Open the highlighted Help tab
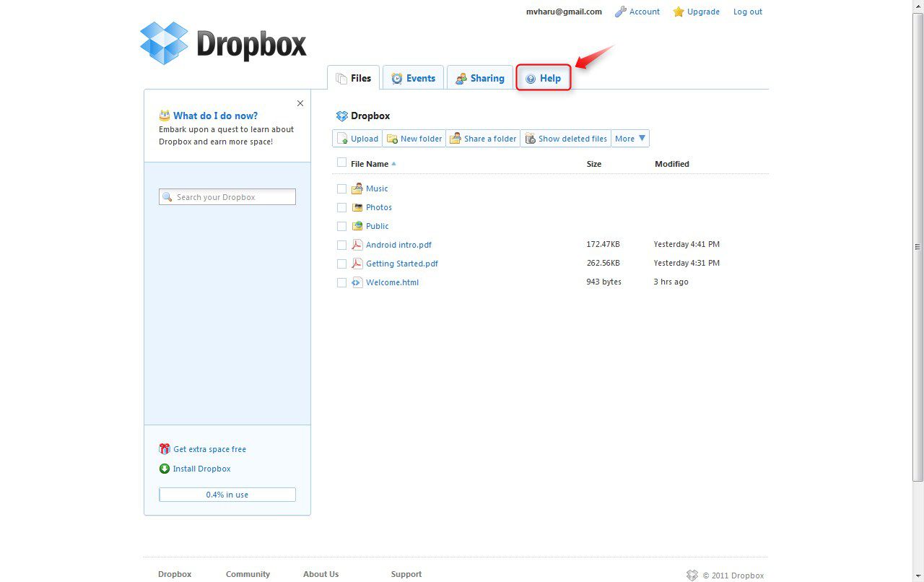This screenshot has width=924, height=582. pyautogui.click(x=544, y=78)
